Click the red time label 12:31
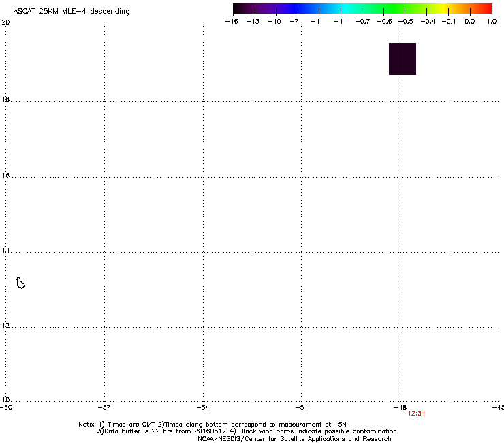Image resolution: width=504 pixels, height=443 pixels. [x=416, y=414]
